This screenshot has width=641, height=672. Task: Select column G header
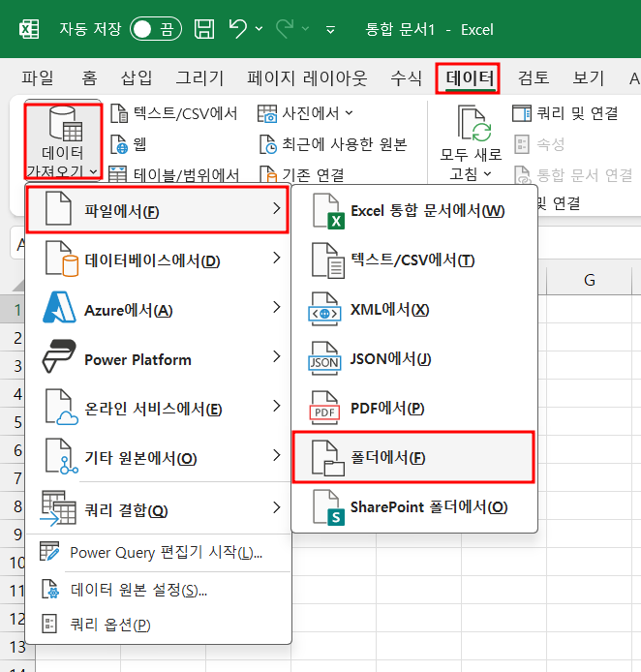pos(589,280)
